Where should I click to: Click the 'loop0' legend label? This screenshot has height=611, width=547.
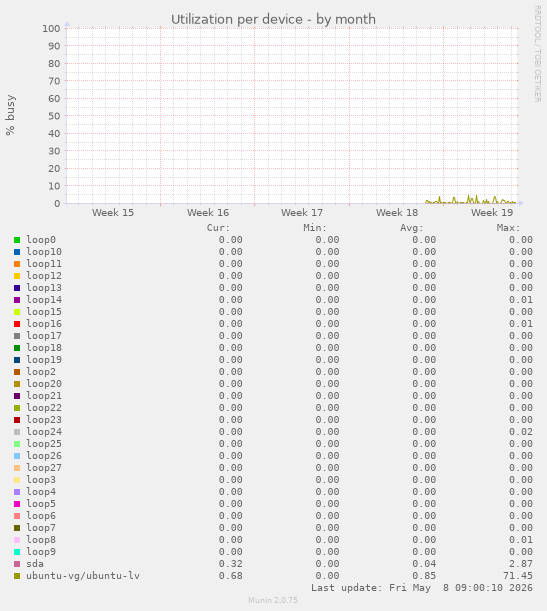(41, 240)
